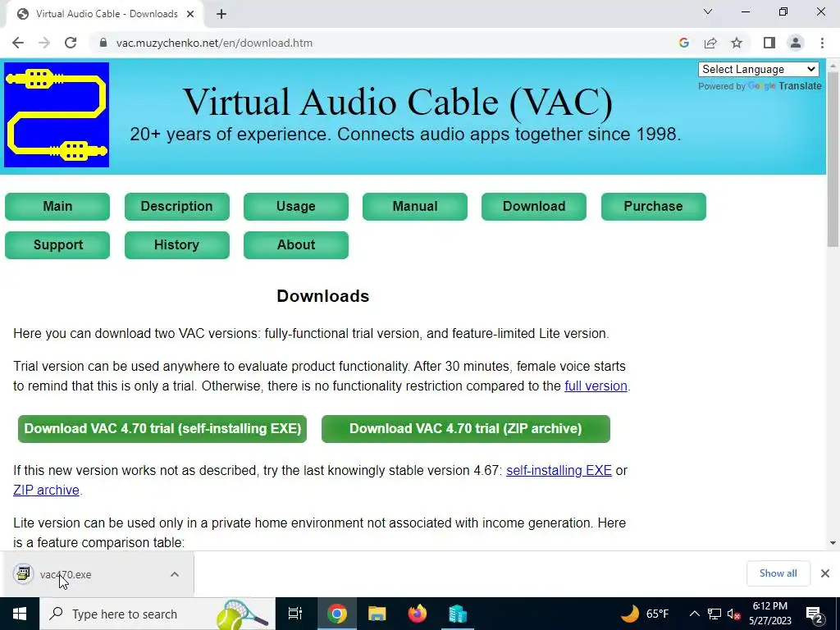This screenshot has height=630, width=840.
Task: Click the taskbar search box
Action: click(157, 614)
